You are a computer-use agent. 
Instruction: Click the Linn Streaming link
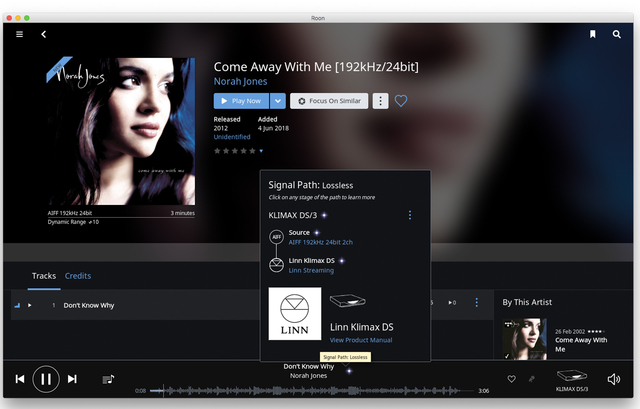tap(311, 270)
